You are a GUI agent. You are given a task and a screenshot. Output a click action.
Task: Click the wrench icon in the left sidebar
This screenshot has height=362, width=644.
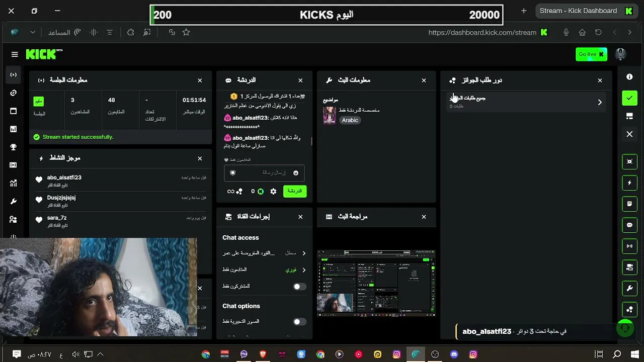click(14, 201)
